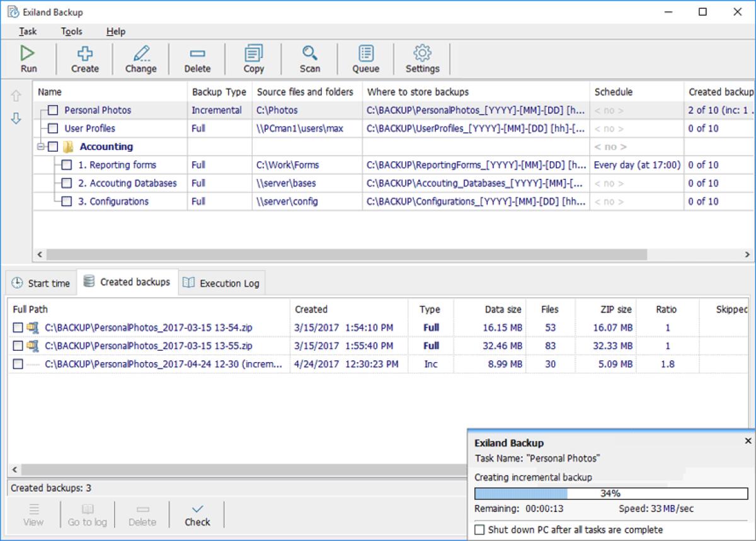Screen dimensions: 756x541
Task: Run the selected backup task
Action: point(28,59)
